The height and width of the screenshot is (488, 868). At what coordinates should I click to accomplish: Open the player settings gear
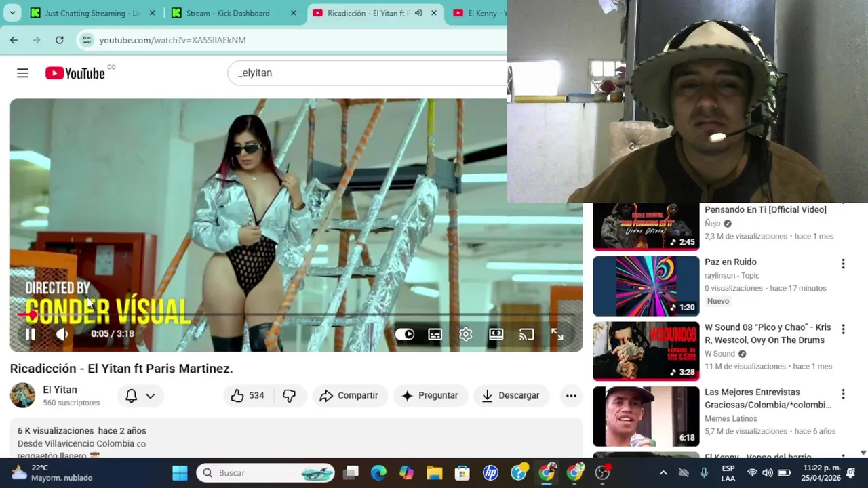pyautogui.click(x=466, y=334)
